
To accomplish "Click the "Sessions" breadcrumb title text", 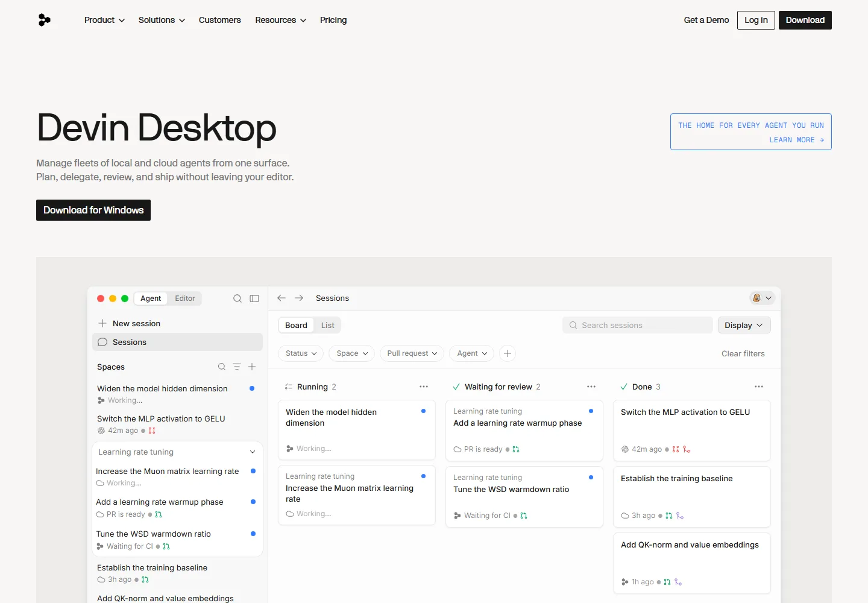I will tap(332, 298).
